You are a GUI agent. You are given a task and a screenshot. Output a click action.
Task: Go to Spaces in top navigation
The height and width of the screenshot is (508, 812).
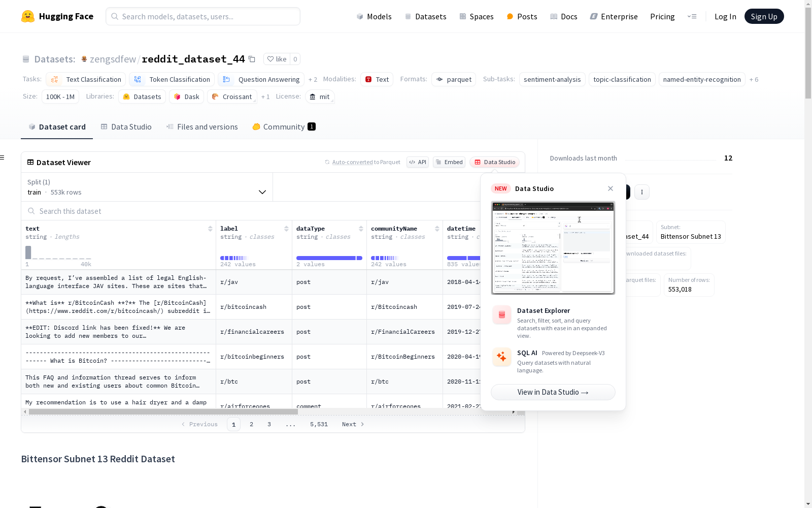[x=477, y=16]
